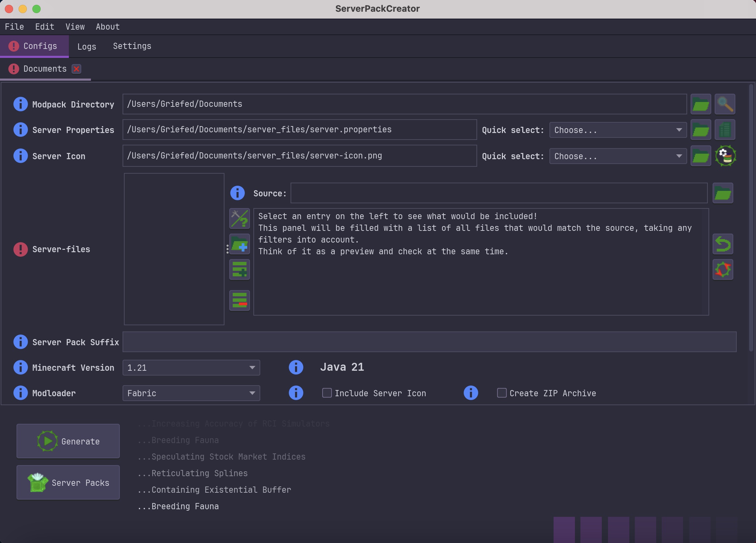Revert server-files using the undo arrow icon

723,244
